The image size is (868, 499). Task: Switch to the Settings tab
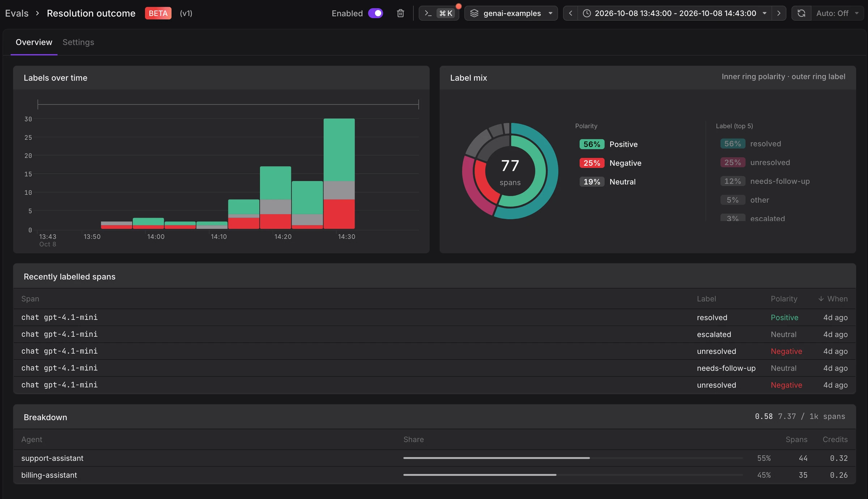[x=78, y=42]
